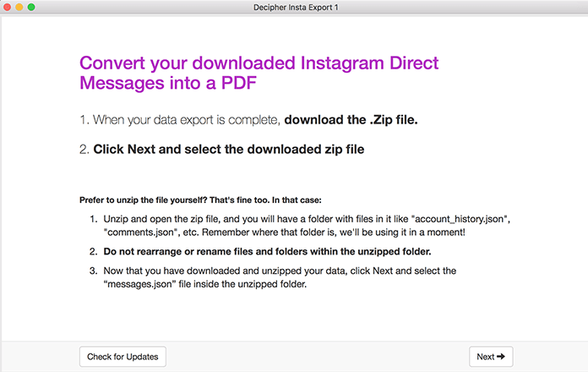Minimize the window with the yellow button
The height and width of the screenshot is (372, 588).
[19, 7]
